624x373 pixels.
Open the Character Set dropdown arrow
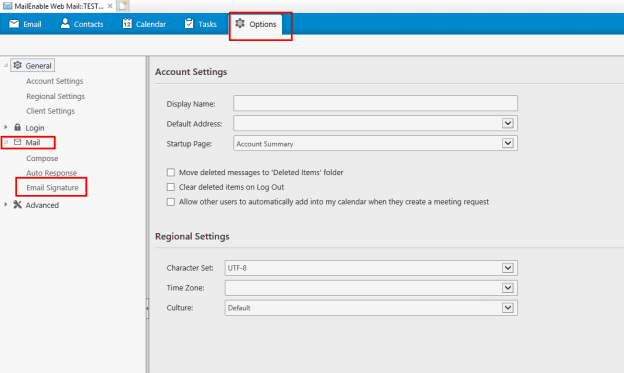coord(508,268)
